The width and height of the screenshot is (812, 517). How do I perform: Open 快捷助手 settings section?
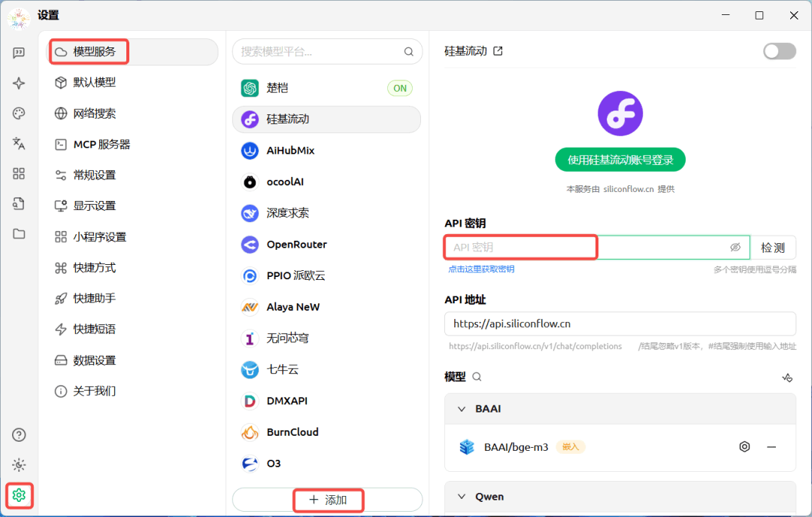[132, 298]
